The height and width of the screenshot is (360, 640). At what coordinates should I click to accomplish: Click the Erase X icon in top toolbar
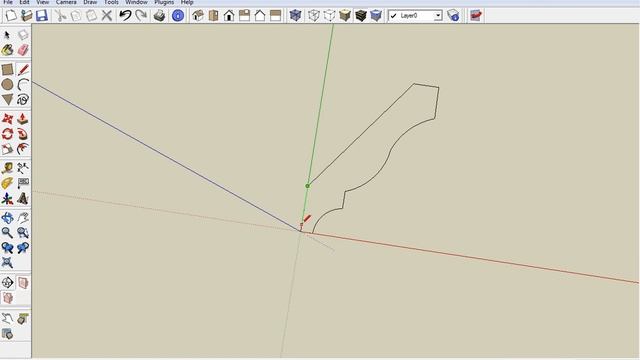(107, 16)
